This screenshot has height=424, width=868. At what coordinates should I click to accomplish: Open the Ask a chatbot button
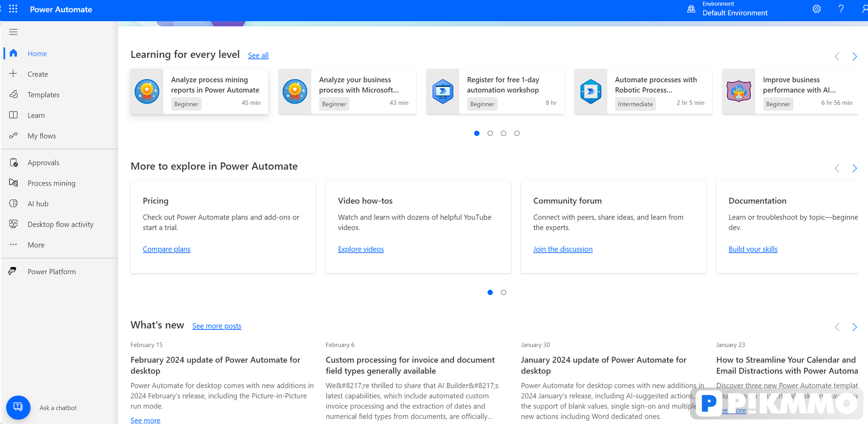coord(18,407)
